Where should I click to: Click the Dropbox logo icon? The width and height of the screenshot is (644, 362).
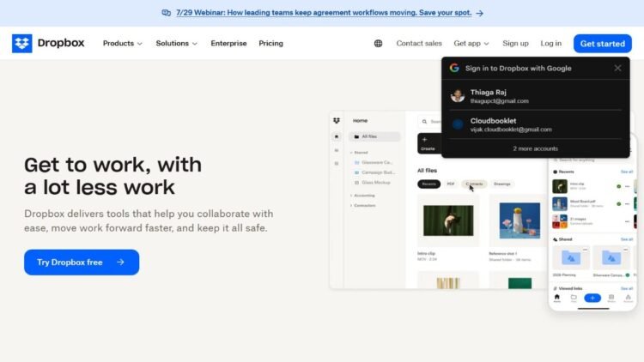click(x=22, y=43)
